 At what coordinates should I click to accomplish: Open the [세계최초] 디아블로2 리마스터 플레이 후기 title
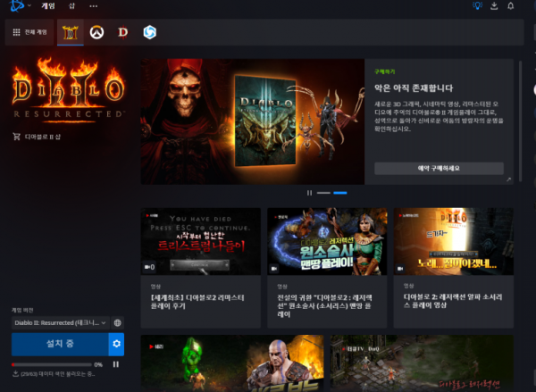pos(197,302)
